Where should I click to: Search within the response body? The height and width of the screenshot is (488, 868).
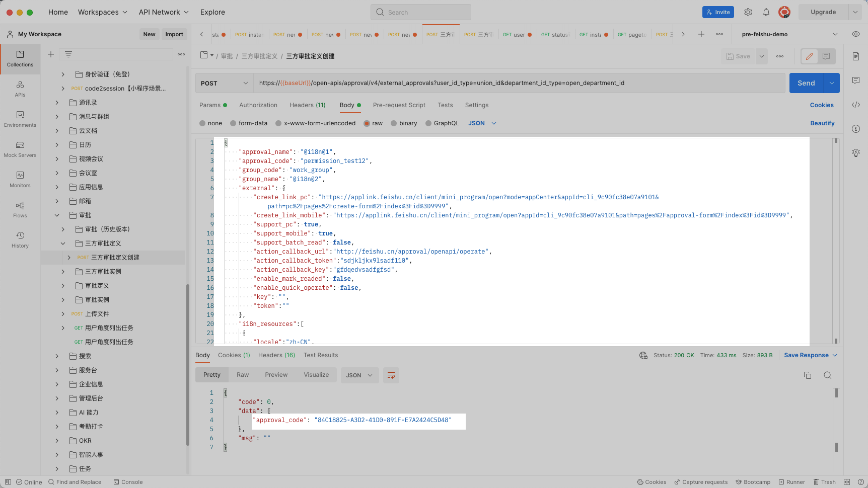pyautogui.click(x=828, y=375)
